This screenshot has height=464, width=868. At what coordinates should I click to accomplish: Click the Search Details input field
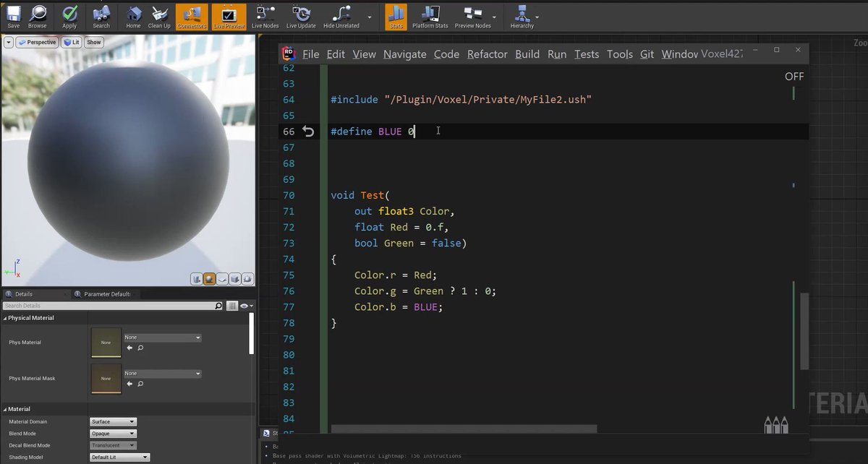[x=113, y=306]
